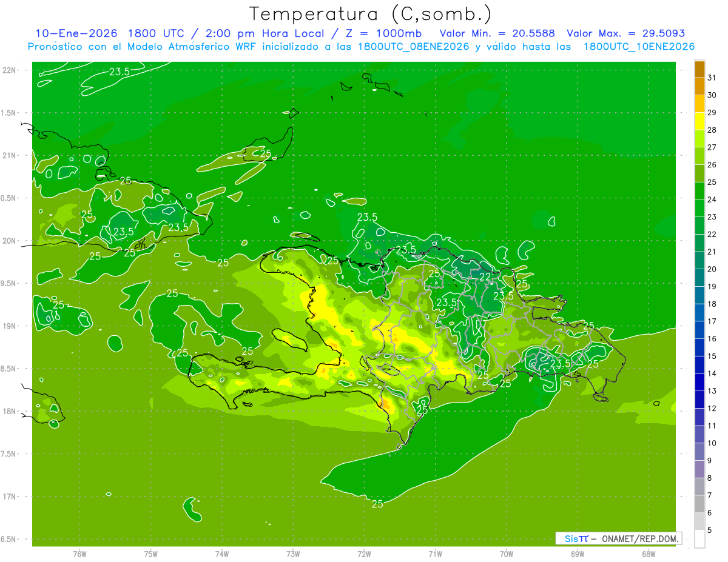
Task: Pick the topmost orange-brown swatch above 31
Action: point(699,69)
